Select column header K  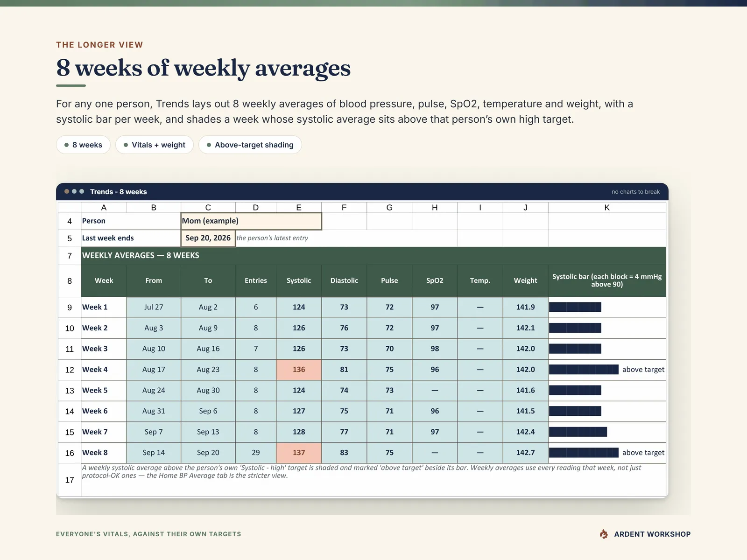point(607,208)
